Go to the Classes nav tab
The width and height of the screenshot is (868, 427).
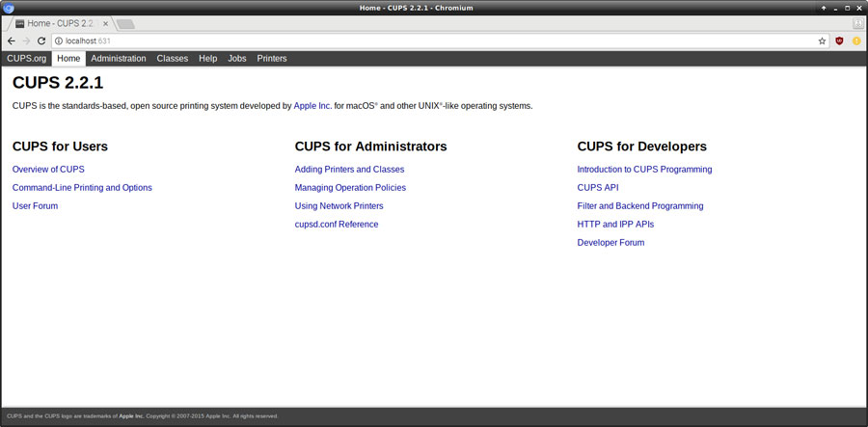tap(173, 59)
